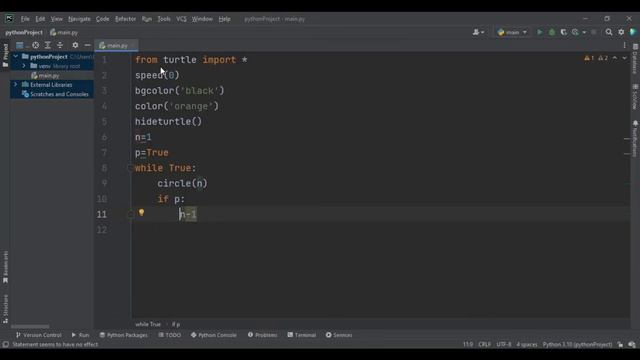Expand all in Project panel
This screenshot has height=360, width=640.
point(48,45)
